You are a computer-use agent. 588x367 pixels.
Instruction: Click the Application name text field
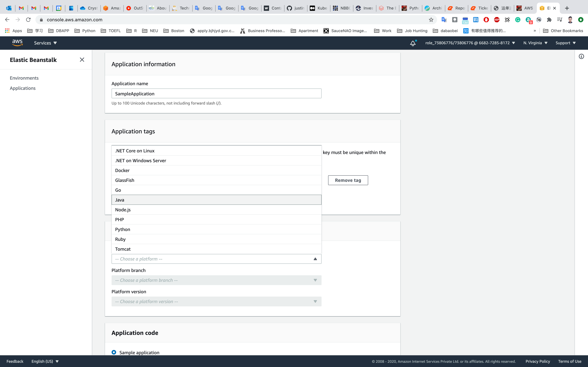(216, 94)
